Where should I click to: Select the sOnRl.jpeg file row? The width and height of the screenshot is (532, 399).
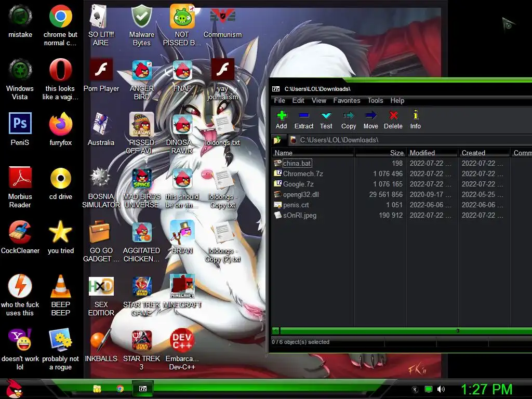[x=402, y=215]
